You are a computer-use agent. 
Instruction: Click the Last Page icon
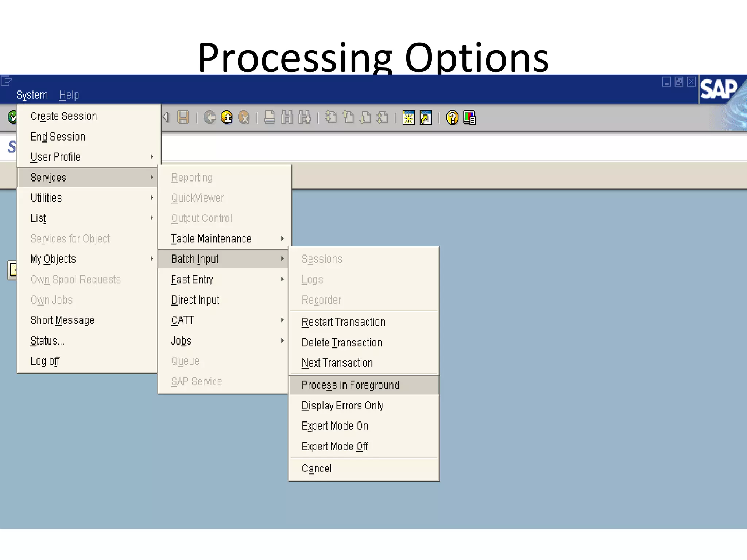pos(382,117)
